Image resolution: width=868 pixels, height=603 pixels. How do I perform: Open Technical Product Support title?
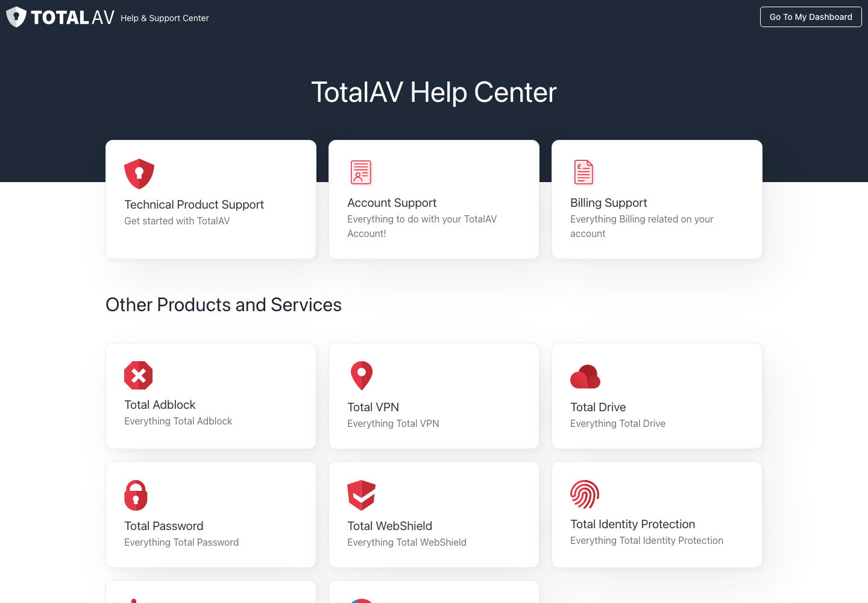click(194, 204)
